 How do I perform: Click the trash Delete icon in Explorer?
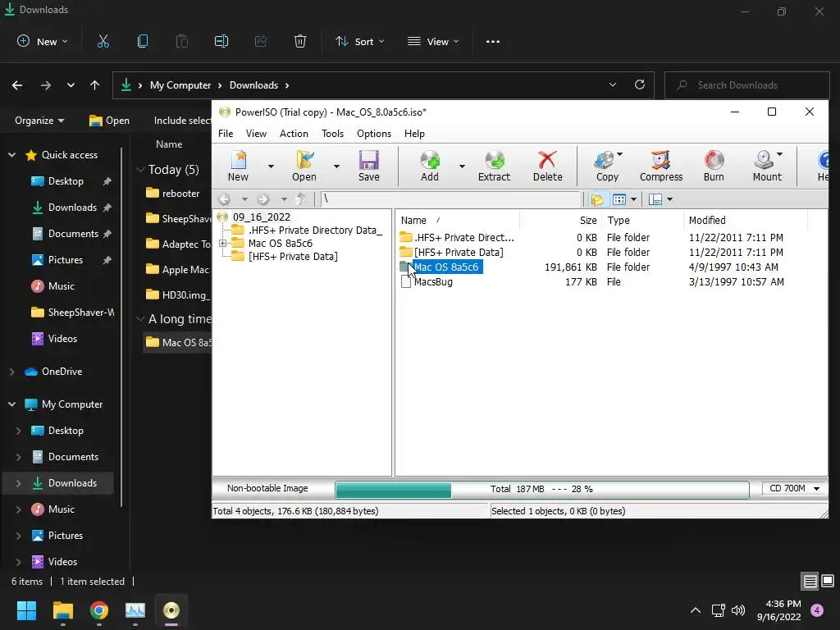(x=300, y=41)
